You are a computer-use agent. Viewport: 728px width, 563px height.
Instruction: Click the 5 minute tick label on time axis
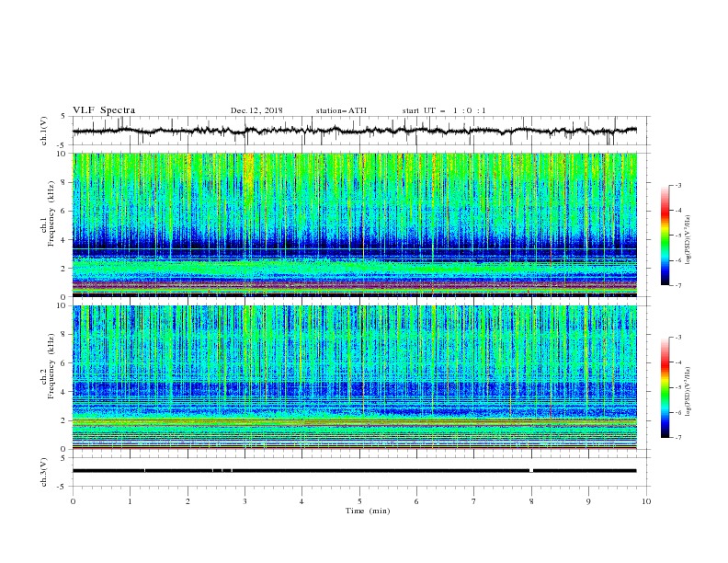[x=359, y=501]
